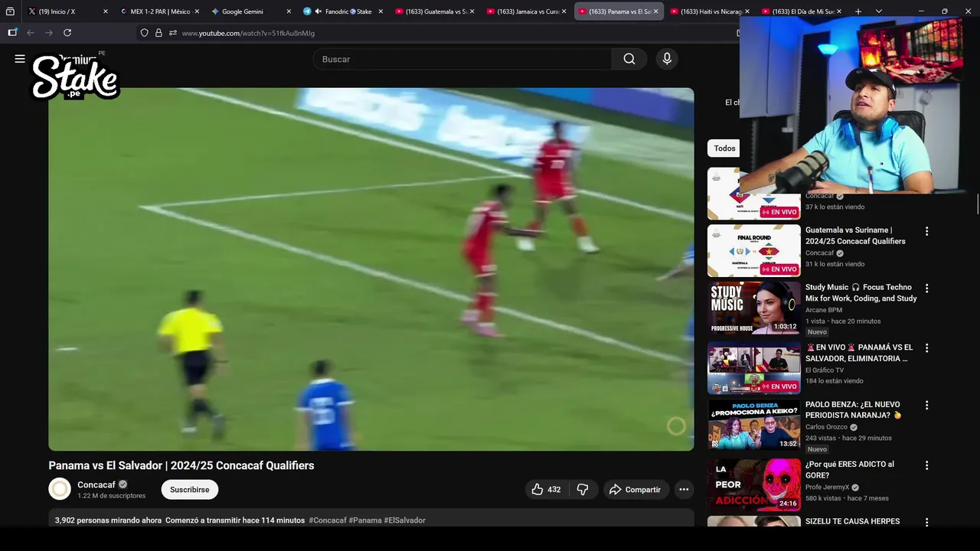Mute the Fanodric Stake tab audio icon
Screen dimensions: 980x551
pyautogui.click(x=318, y=11)
